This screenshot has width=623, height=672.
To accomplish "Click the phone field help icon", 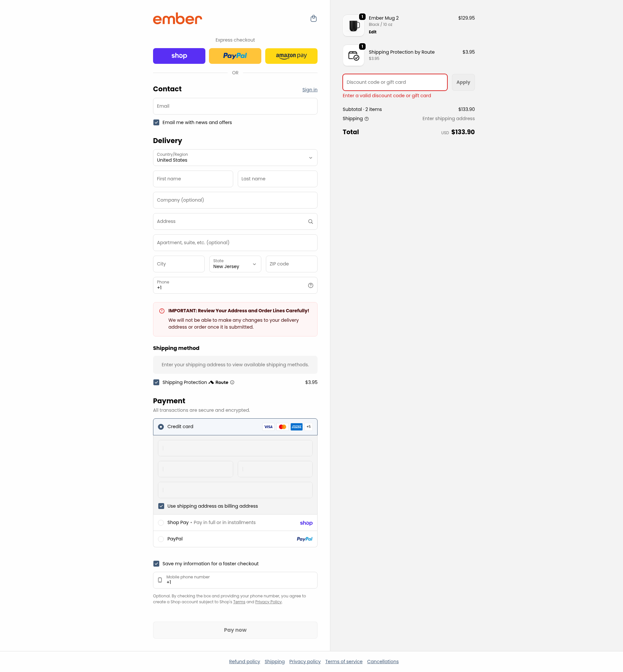I will tap(310, 285).
